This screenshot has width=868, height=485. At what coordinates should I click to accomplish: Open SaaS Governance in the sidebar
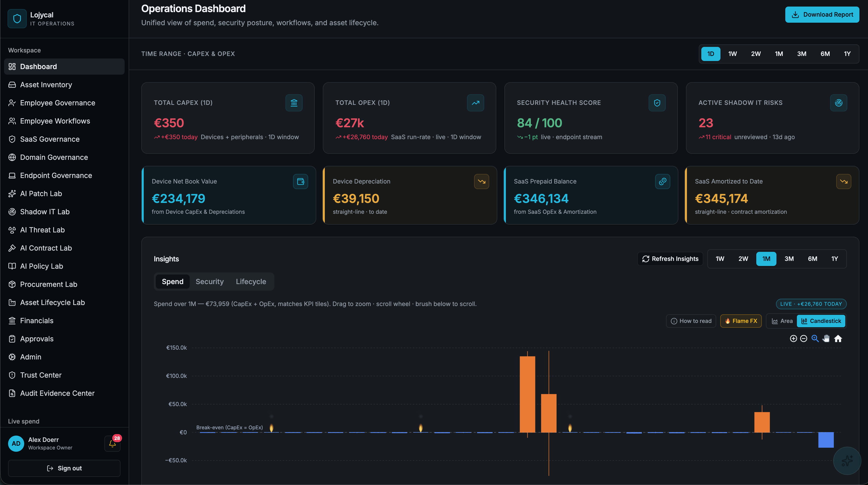click(x=64, y=139)
